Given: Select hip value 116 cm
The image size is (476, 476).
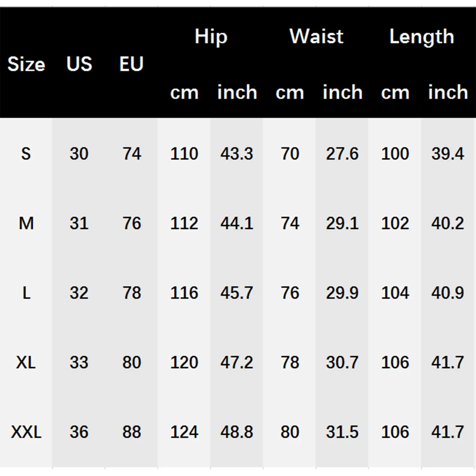Looking at the screenshot, I should 184,293.
